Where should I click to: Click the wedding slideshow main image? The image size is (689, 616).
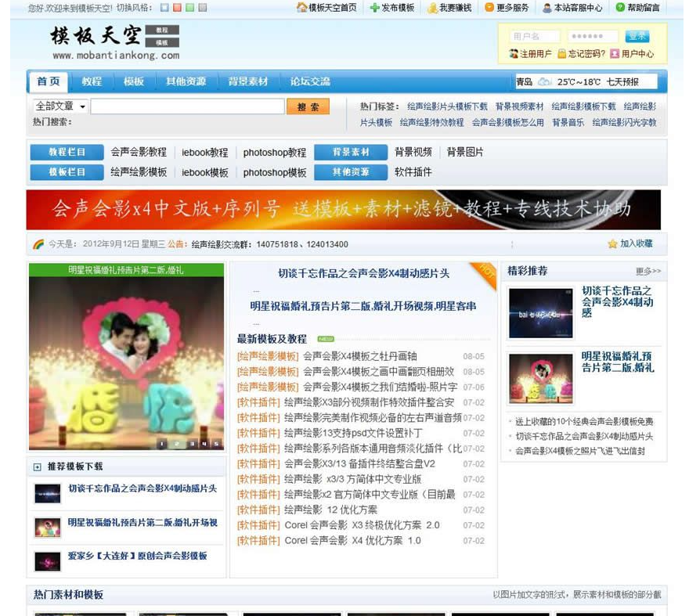[x=126, y=363]
